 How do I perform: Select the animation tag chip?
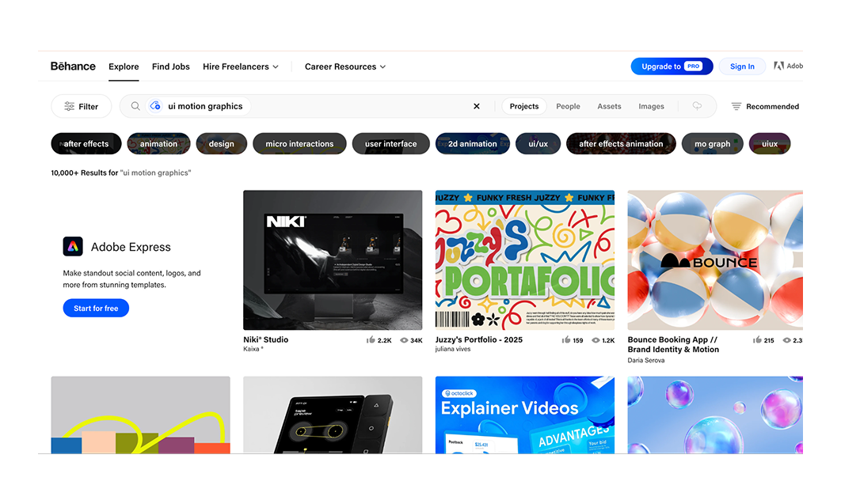(x=158, y=143)
